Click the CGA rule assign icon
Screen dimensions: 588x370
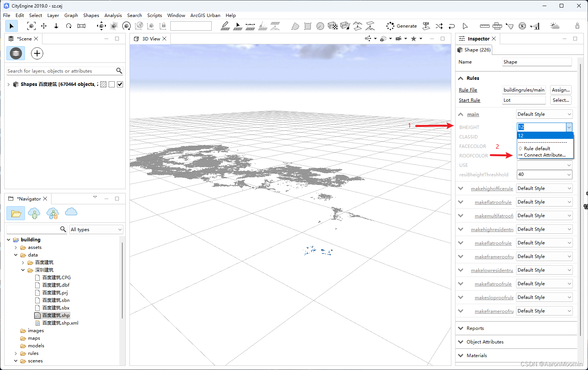point(426,26)
